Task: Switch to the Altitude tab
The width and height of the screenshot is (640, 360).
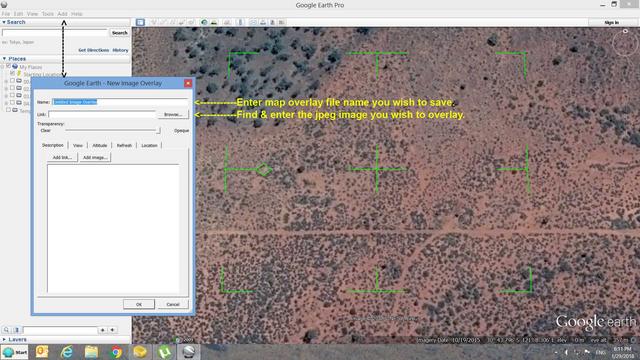Action: [100, 145]
